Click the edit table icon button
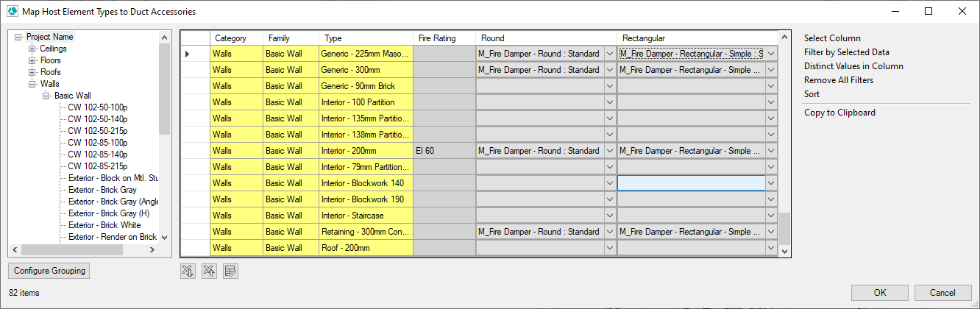Image resolution: width=980 pixels, height=309 pixels. point(231,271)
